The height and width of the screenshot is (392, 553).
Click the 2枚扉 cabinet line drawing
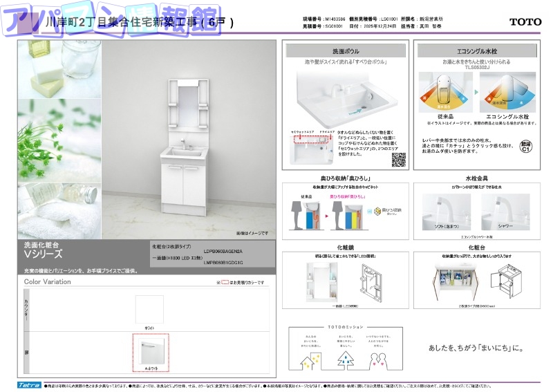[506, 281]
